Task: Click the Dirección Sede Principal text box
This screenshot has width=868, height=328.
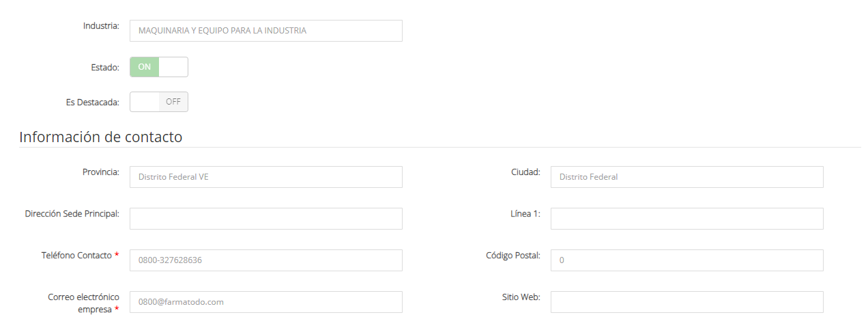Action: pyautogui.click(x=265, y=219)
